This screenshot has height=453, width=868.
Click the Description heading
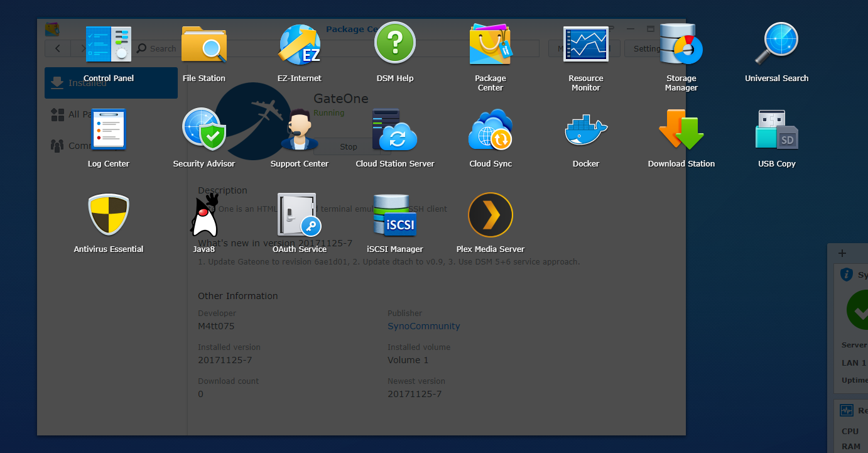[x=223, y=190]
